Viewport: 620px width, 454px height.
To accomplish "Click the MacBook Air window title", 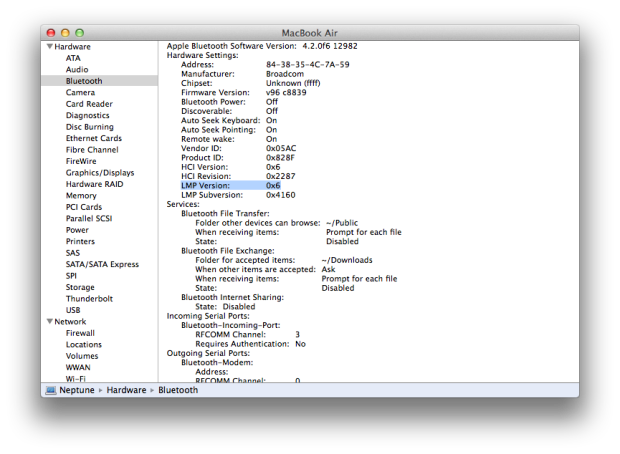I will [x=310, y=33].
